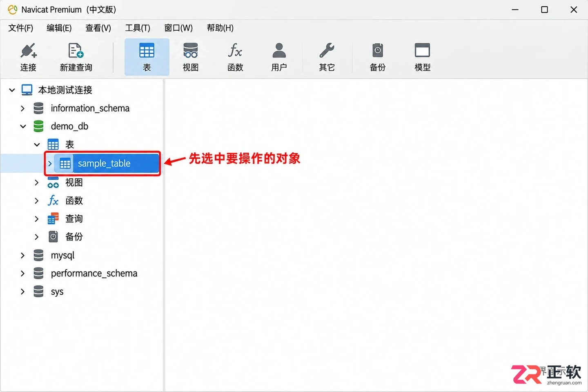Viewport: 588px width, 392px height.
Task: Open the 视图 (View) toolbar icon
Action: click(191, 57)
